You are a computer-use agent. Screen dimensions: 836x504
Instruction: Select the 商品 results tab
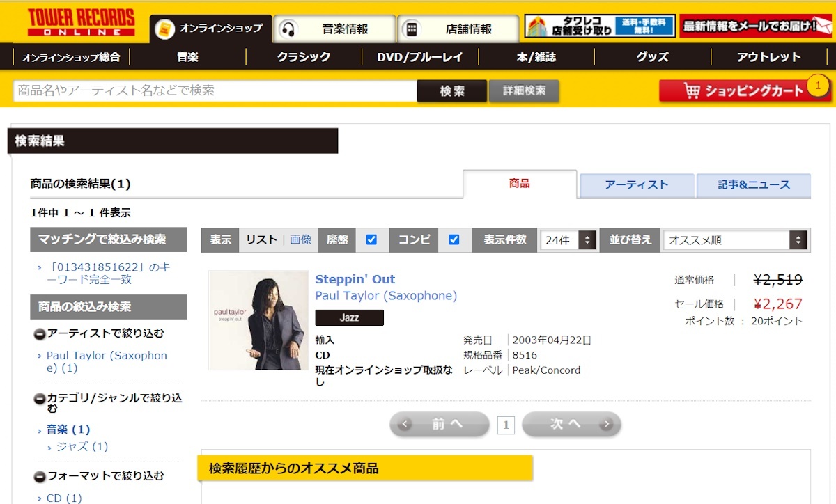coord(520,184)
